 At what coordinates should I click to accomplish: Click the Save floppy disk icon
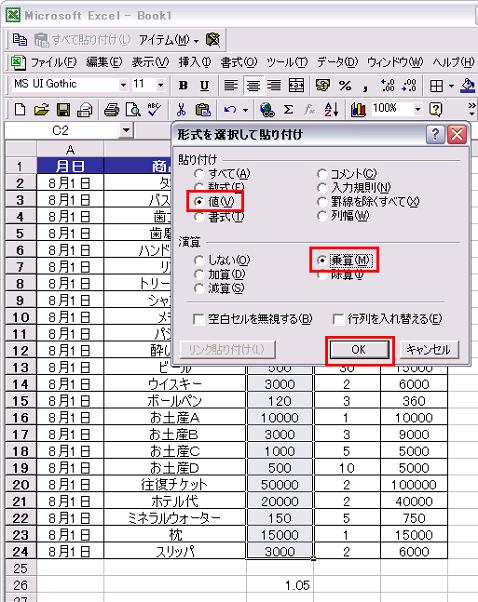click(63, 110)
